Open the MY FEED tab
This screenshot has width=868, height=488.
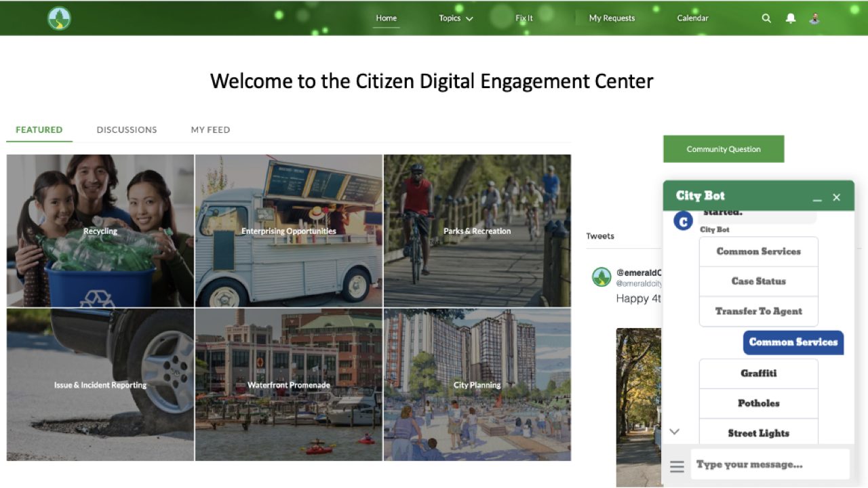pos(210,129)
